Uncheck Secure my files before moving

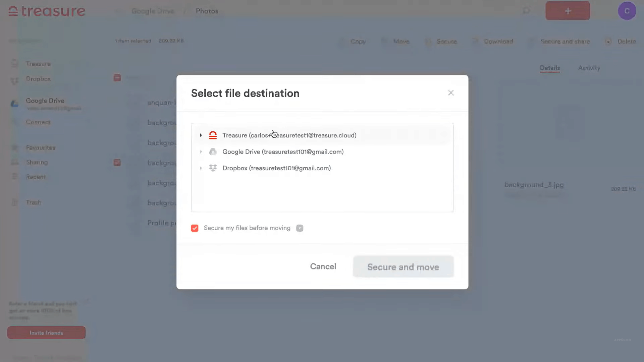[x=195, y=228]
